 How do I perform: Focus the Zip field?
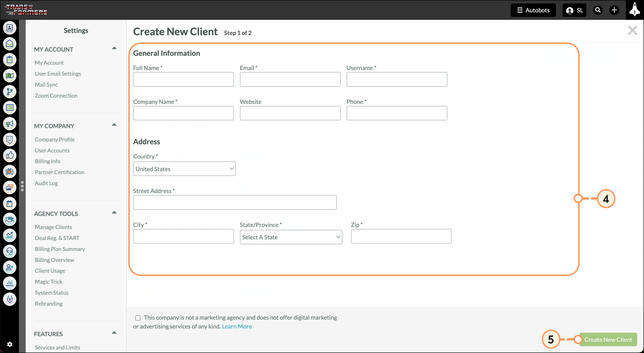401,236
